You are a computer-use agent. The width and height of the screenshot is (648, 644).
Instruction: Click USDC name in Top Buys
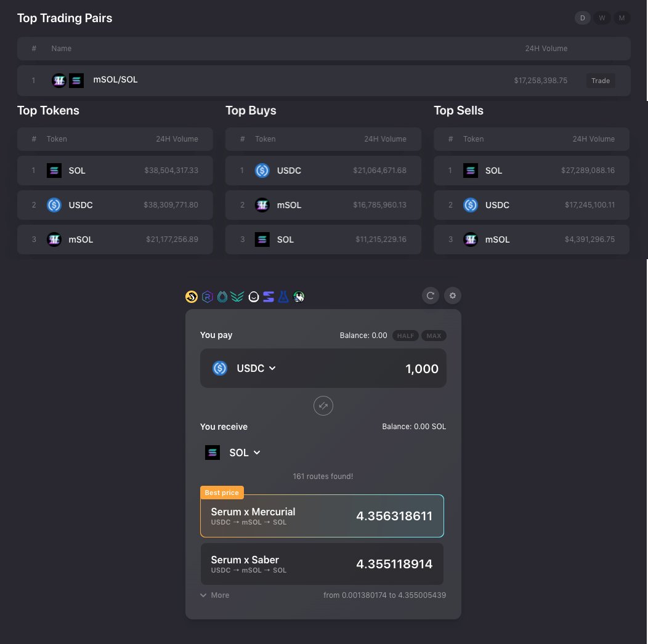point(289,171)
